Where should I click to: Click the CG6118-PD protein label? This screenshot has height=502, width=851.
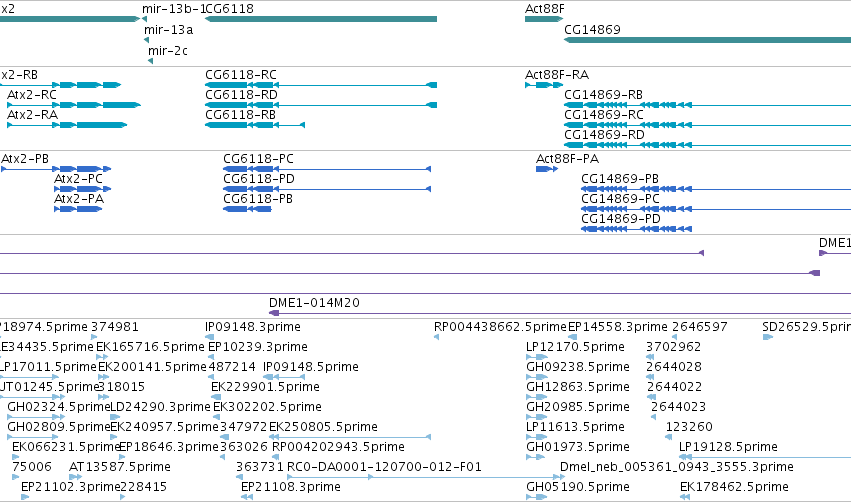(x=259, y=179)
